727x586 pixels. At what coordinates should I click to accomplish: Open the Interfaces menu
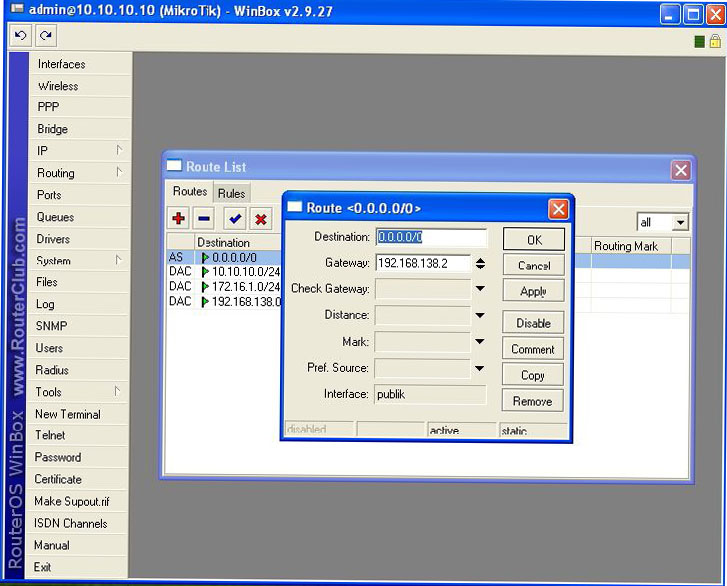click(x=79, y=64)
